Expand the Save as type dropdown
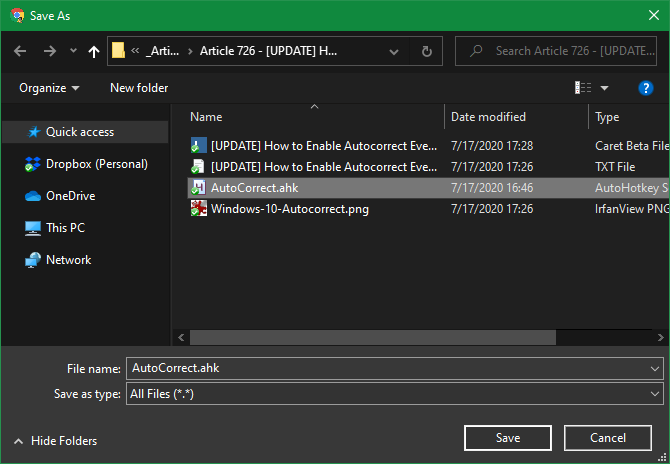670x464 pixels. [x=654, y=394]
